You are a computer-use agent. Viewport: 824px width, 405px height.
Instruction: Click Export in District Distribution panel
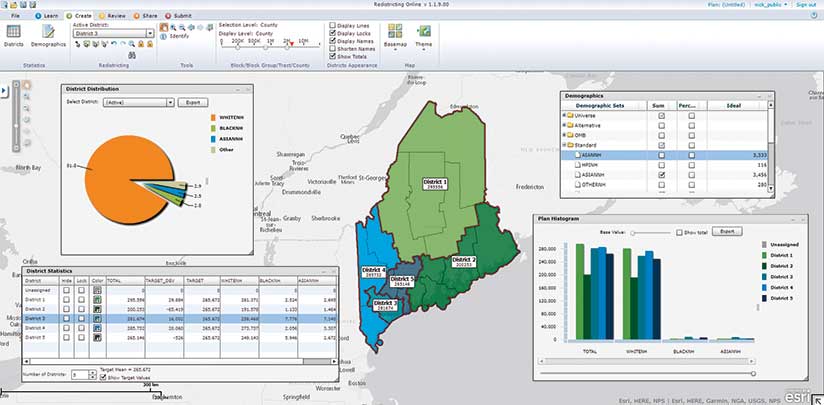193,102
